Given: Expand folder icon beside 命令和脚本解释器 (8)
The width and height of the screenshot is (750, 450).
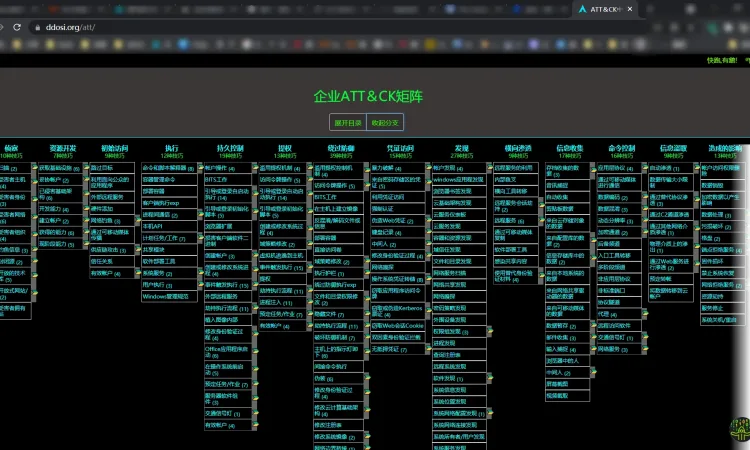Looking at the screenshot, I should click(x=201, y=168).
